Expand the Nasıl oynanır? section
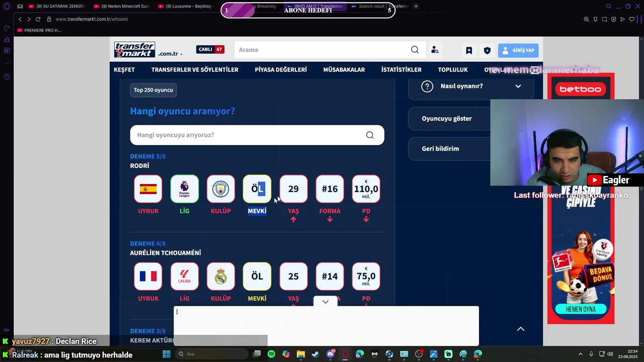Viewport: 644px width, 362px height. tap(471, 86)
